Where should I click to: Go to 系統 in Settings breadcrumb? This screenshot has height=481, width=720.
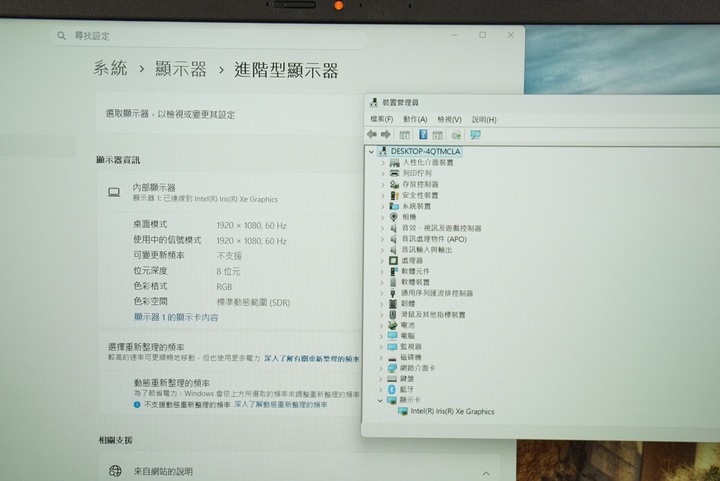pos(110,68)
